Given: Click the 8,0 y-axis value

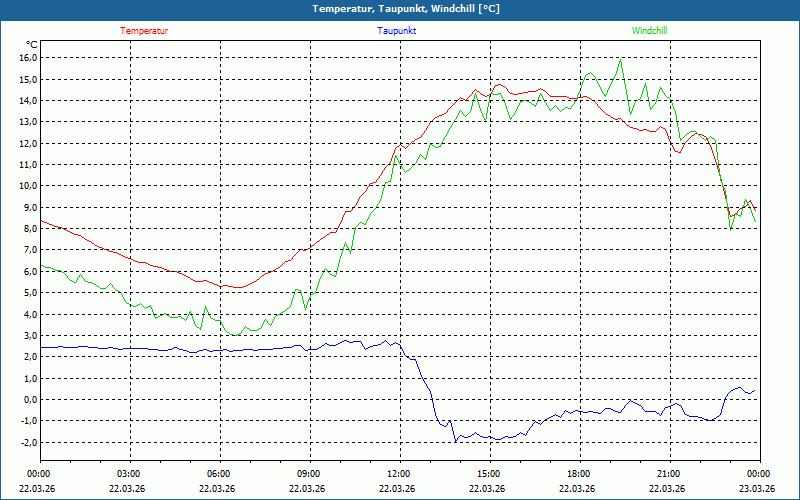Looking at the screenshot, I should [x=31, y=229].
